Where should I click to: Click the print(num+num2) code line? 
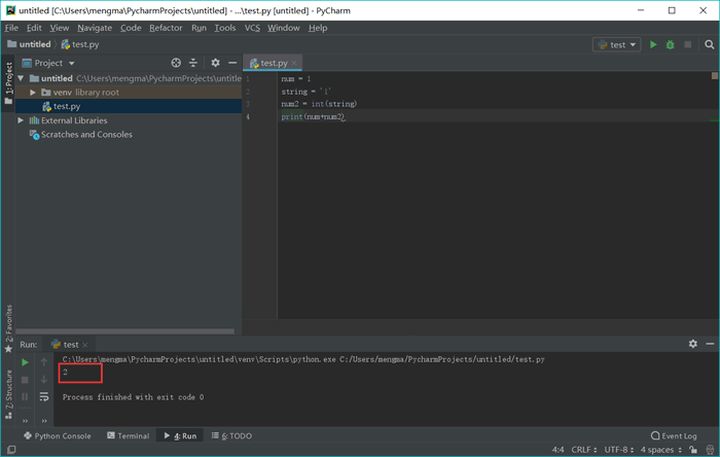[x=313, y=117]
